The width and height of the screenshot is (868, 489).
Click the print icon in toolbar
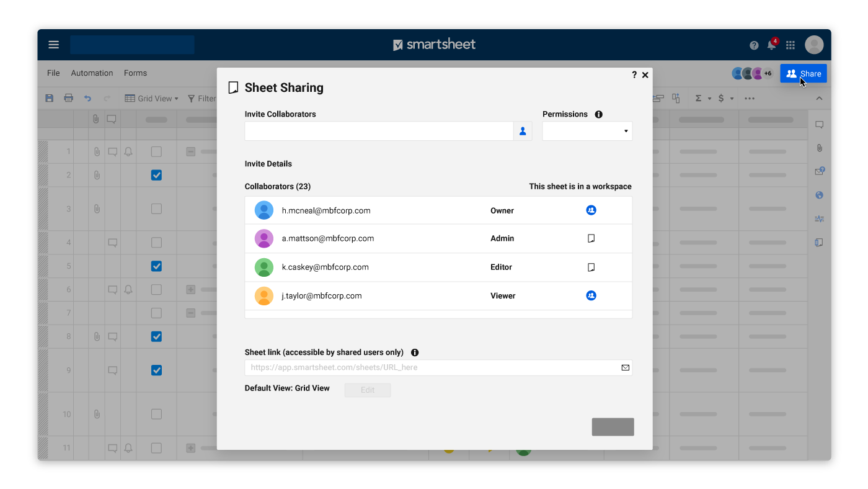pos(69,98)
